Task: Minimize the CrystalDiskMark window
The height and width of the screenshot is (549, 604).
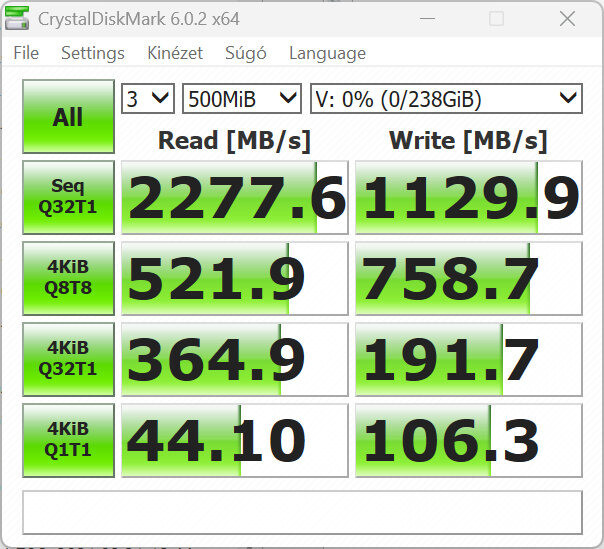Action: pyautogui.click(x=427, y=18)
